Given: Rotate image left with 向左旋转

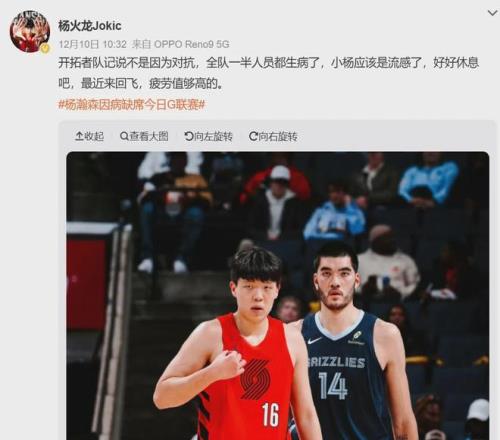Looking at the screenshot, I should pos(209,136).
